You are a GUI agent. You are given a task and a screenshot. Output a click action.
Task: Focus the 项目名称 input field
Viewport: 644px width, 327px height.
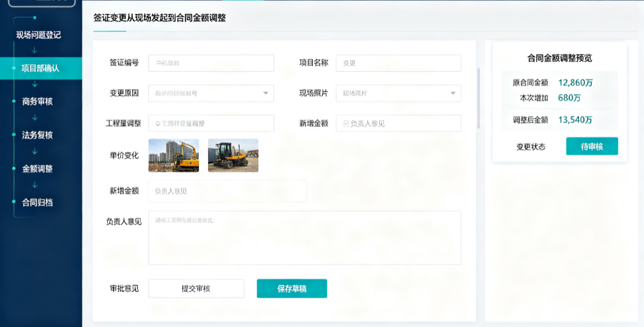398,63
